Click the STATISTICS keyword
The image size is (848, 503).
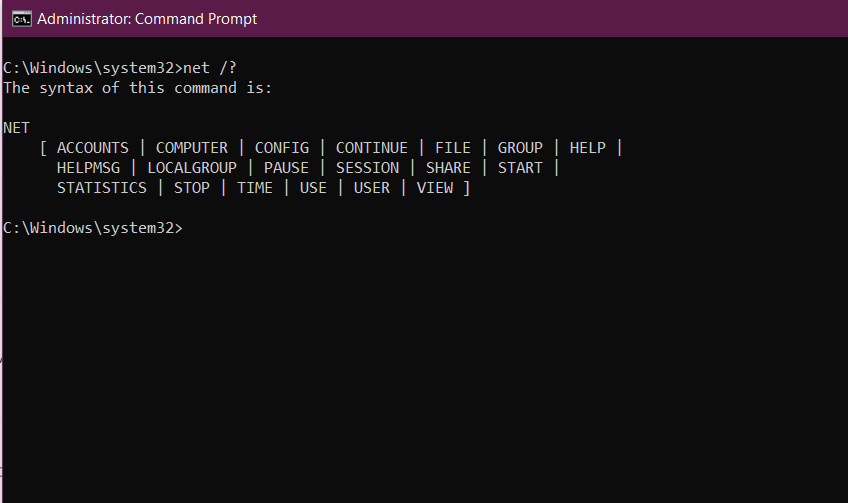pos(102,188)
